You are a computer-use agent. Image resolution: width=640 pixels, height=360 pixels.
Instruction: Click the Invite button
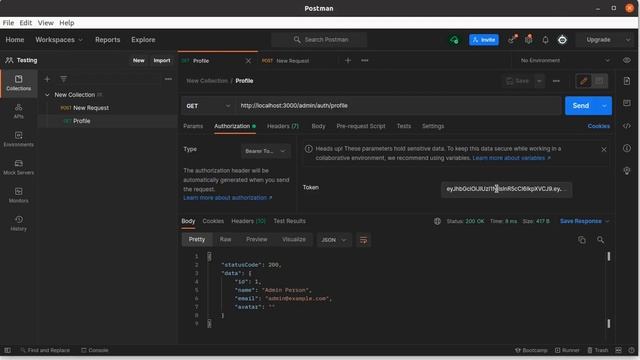click(484, 40)
